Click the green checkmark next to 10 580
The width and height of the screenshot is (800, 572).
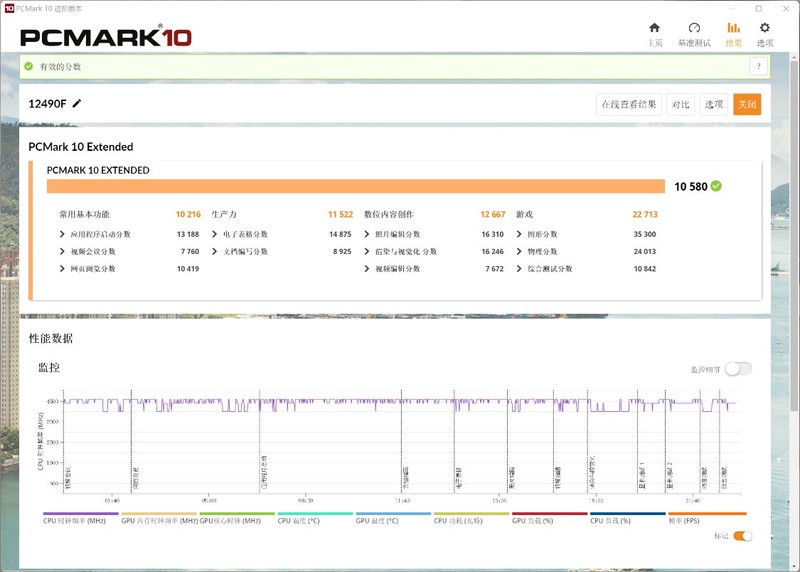click(x=716, y=186)
